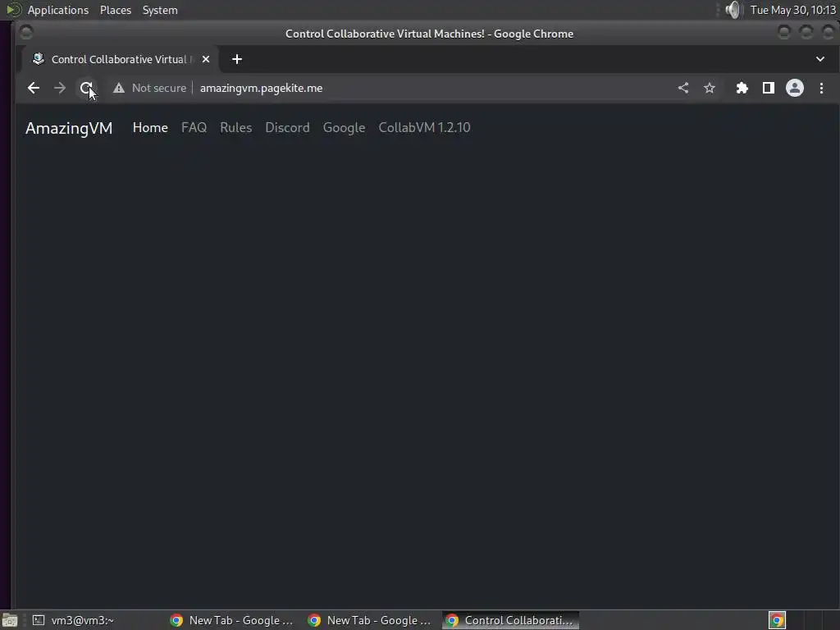The image size is (840, 630).
Task: Switch to second New Tab Chrome window
Action: pyautogui.click(x=369, y=620)
